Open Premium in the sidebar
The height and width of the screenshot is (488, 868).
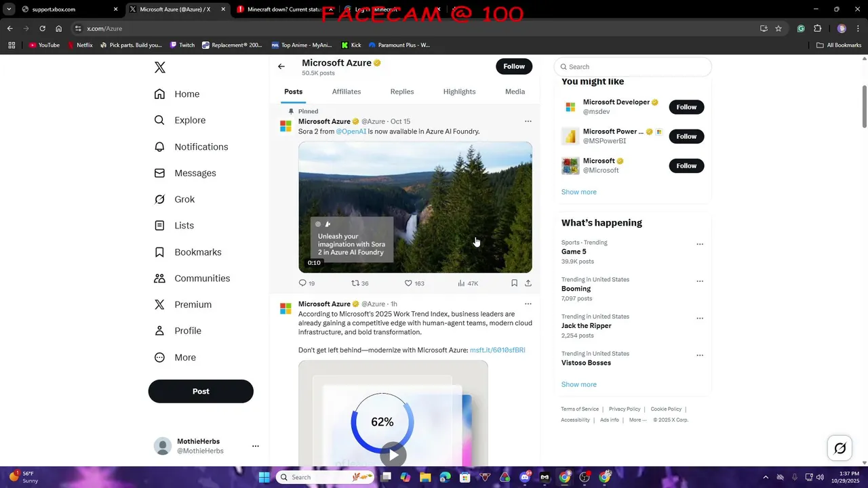click(183, 304)
